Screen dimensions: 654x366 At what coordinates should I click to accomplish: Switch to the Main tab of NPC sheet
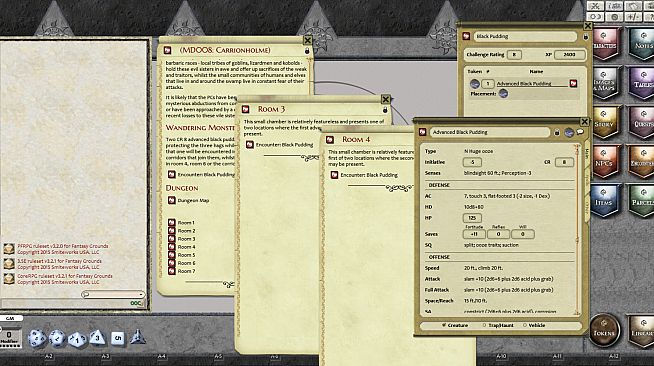coord(586,154)
